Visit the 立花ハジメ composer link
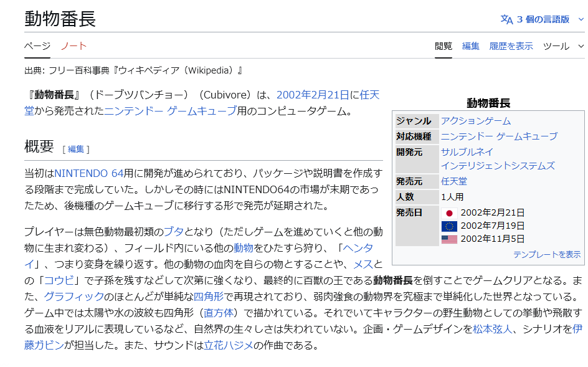Viewport: 588px width, 367px height. (230, 345)
